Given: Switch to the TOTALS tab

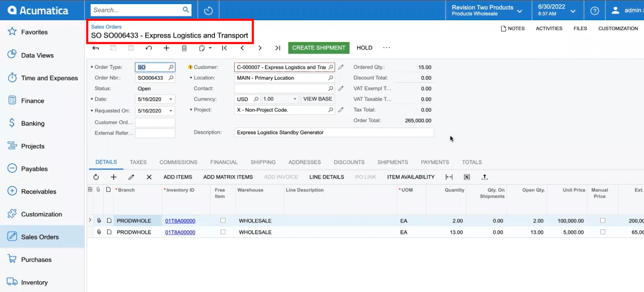Looking at the screenshot, I should (472, 162).
